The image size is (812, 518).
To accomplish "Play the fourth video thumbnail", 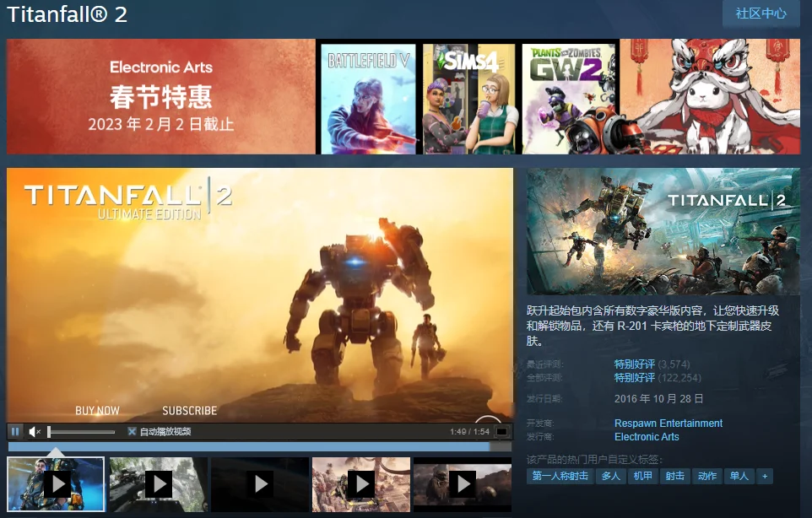I will (361, 483).
